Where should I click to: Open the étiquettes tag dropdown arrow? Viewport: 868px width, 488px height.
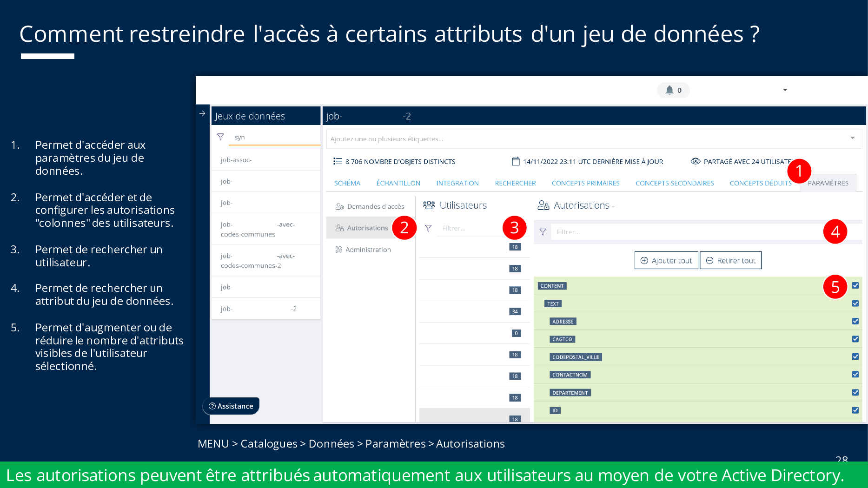tap(852, 138)
